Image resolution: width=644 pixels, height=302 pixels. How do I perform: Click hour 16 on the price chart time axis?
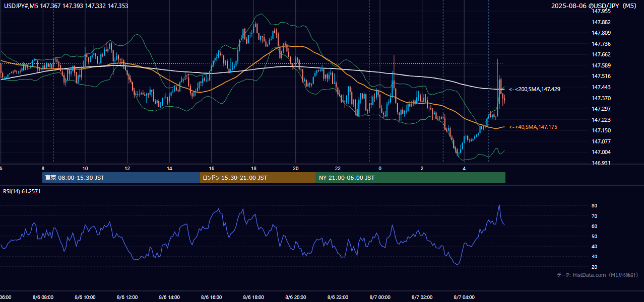click(x=212, y=168)
